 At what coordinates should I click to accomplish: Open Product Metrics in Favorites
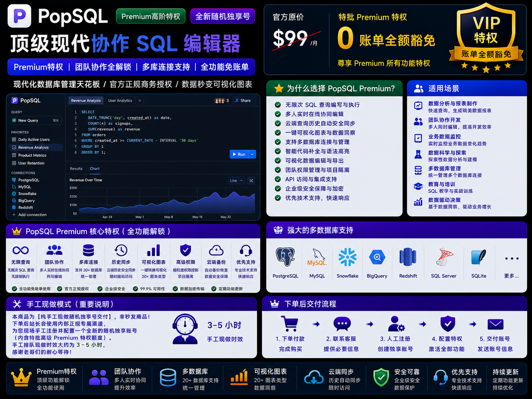point(29,155)
